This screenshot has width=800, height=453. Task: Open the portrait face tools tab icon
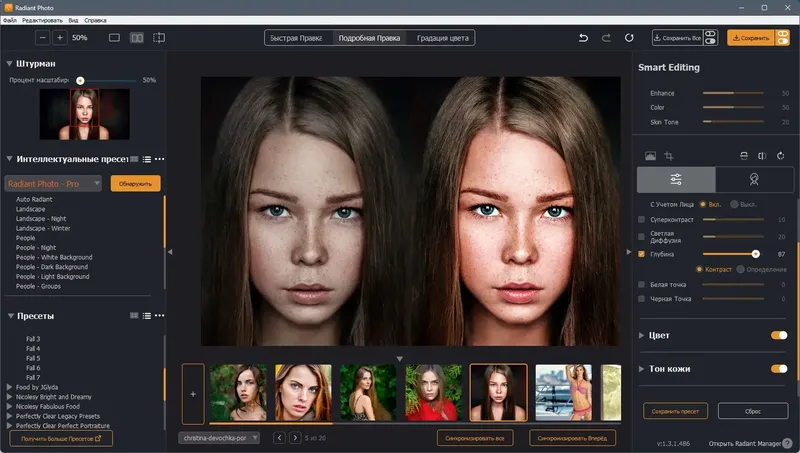(x=754, y=179)
